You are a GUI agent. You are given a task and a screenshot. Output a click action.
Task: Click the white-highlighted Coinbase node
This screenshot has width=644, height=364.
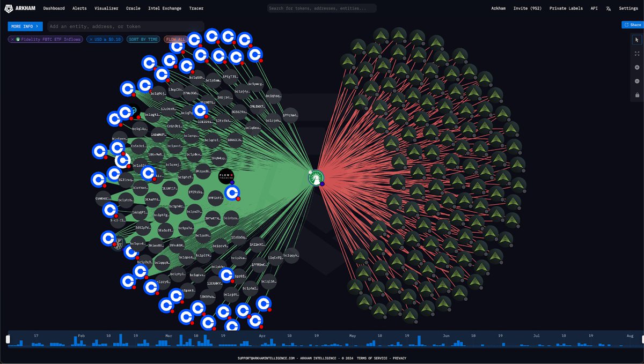(123, 160)
